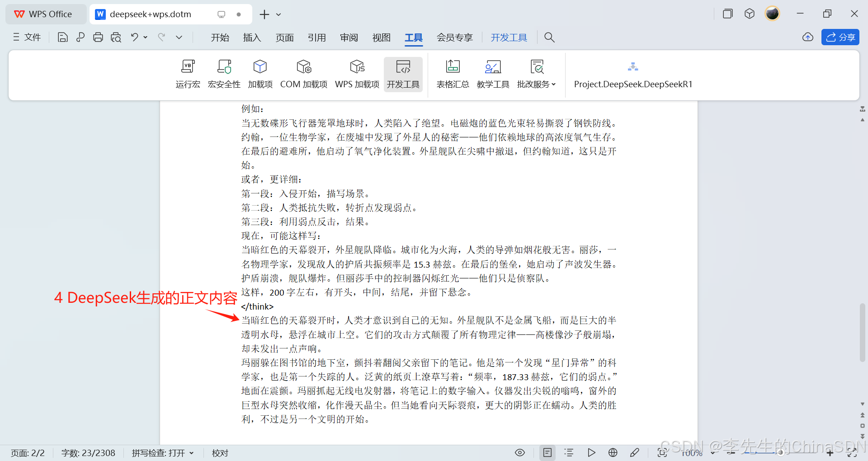Click the Print icon
868x461 pixels.
click(x=98, y=38)
